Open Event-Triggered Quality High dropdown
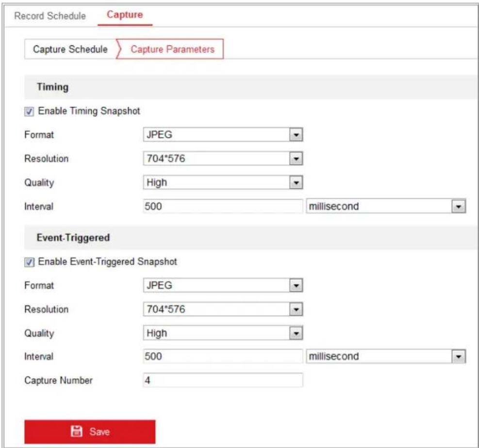This screenshot has width=479, height=448. tap(223, 333)
